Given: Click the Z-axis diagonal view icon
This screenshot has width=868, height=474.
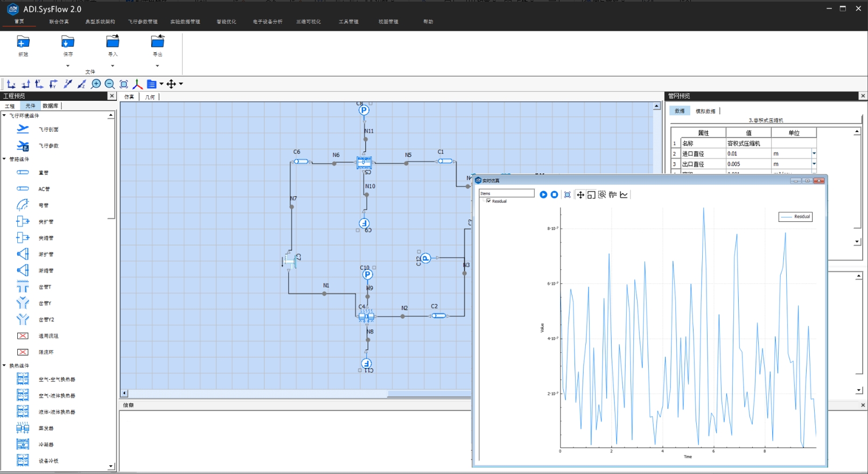Looking at the screenshot, I should tap(68, 84).
